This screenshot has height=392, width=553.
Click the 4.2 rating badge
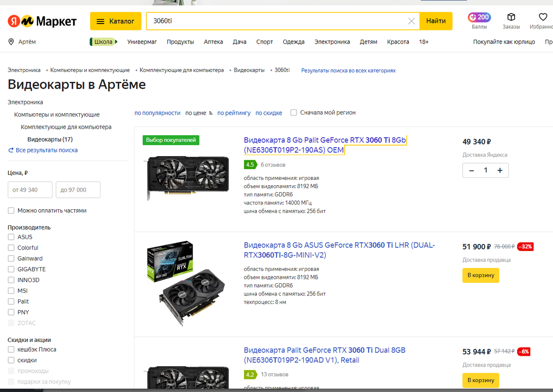click(250, 374)
